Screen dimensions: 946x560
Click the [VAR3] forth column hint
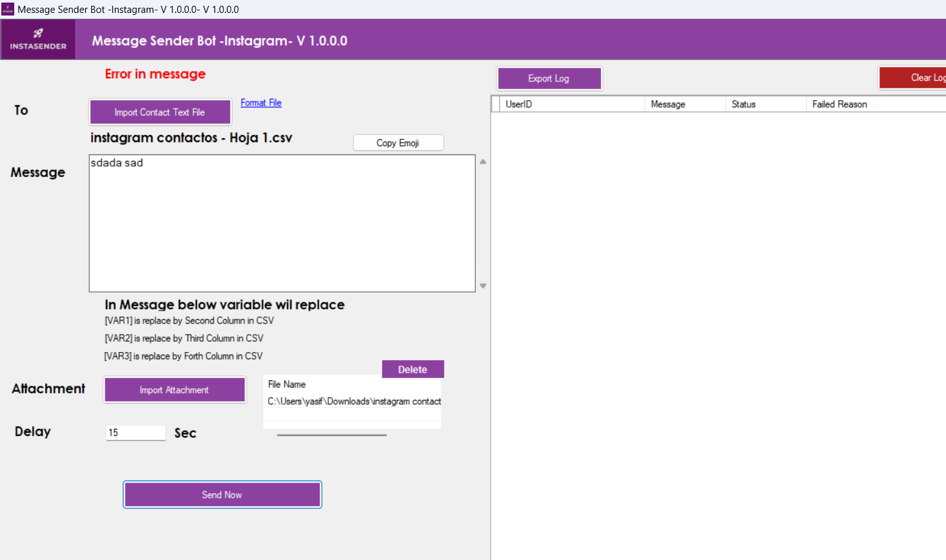pyautogui.click(x=184, y=356)
